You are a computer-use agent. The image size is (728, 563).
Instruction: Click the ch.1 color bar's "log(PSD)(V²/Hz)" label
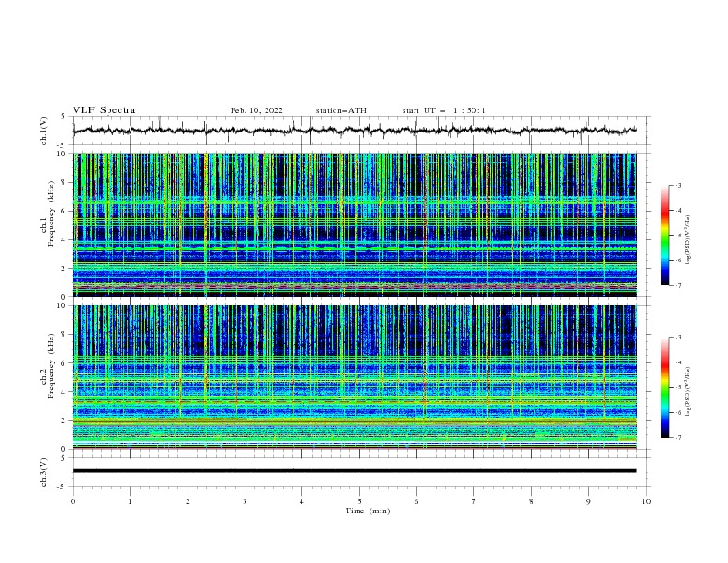tap(688, 240)
